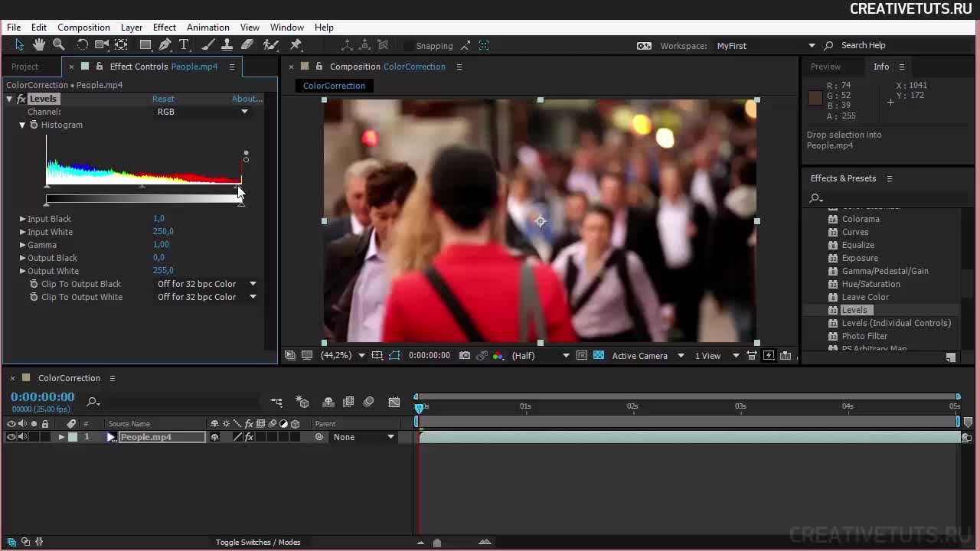Select the Roto Brush tool
Image resolution: width=980 pixels, height=551 pixels.
tap(270, 45)
